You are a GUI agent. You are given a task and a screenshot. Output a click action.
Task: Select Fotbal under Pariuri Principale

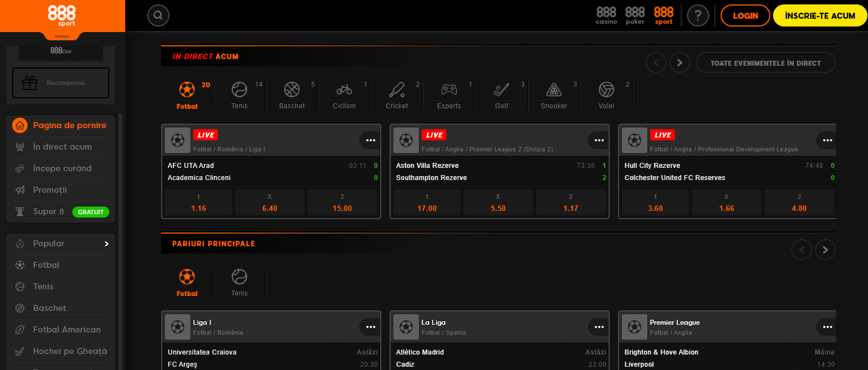pyautogui.click(x=187, y=282)
